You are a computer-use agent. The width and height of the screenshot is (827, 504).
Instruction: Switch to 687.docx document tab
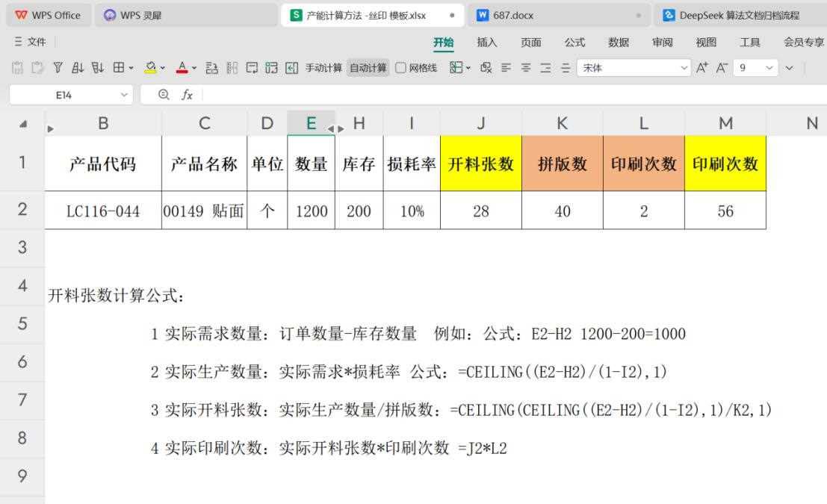click(559, 15)
